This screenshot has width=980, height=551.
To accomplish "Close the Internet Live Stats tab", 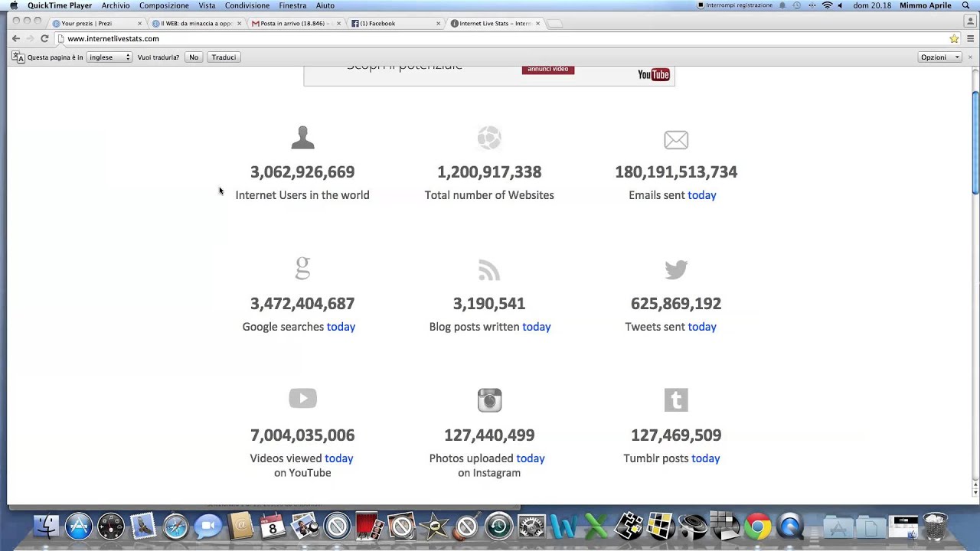I will tap(537, 23).
